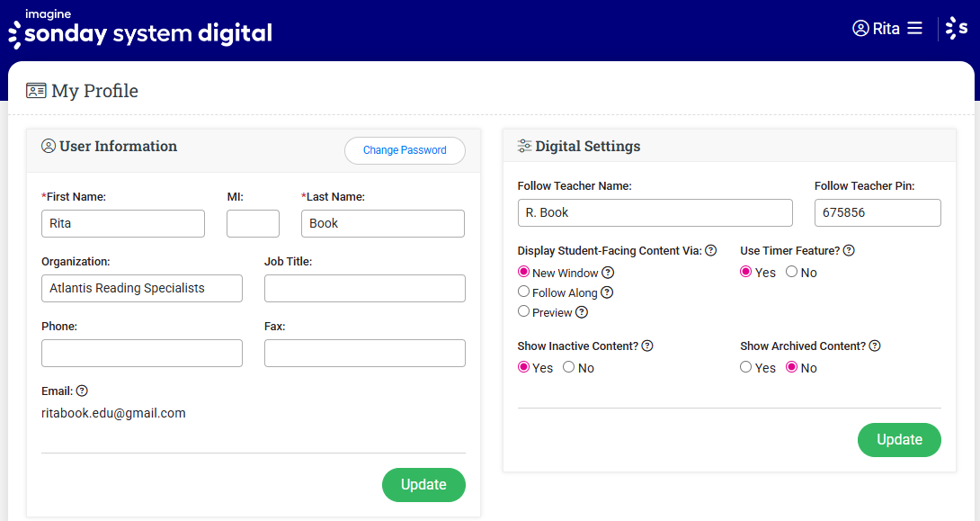
Task: Click the Rita username in header
Action: coord(886,29)
